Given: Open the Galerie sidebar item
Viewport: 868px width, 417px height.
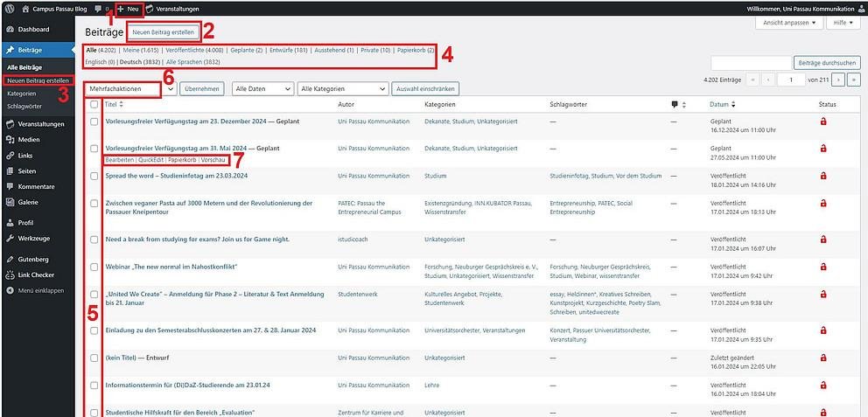Looking at the screenshot, I should coord(28,201).
